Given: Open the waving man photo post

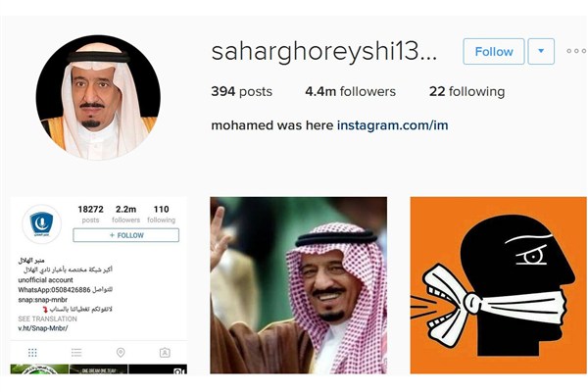Looking at the screenshot, I should click(x=299, y=285).
